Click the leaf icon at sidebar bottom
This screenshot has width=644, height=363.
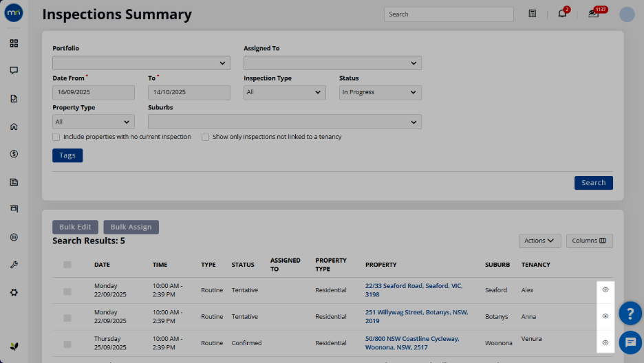(14, 346)
